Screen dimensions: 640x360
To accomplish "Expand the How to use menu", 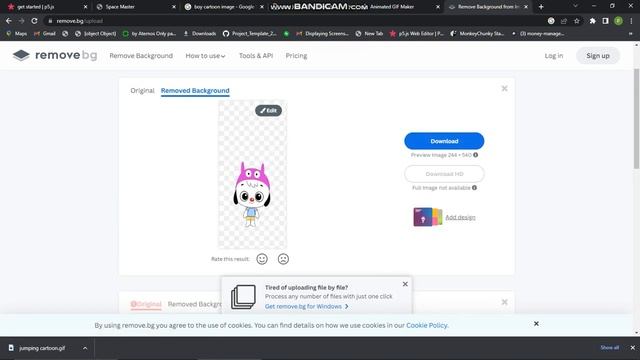I will point(205,56).
